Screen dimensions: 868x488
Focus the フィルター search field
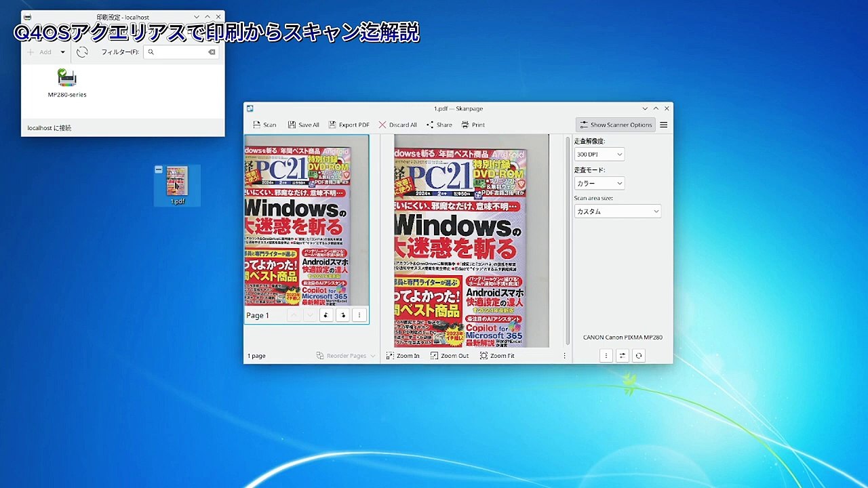[181, 52]
